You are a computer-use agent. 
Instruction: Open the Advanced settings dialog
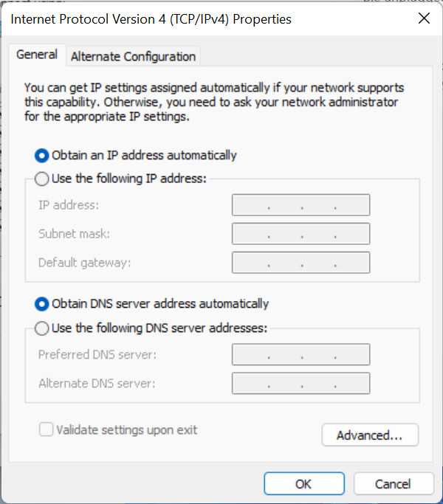[370, 435]
